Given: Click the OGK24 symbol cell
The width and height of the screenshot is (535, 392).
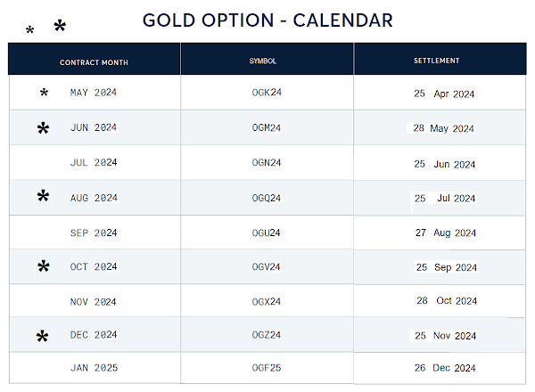Looking at the screenshot, I should (267, 93).
